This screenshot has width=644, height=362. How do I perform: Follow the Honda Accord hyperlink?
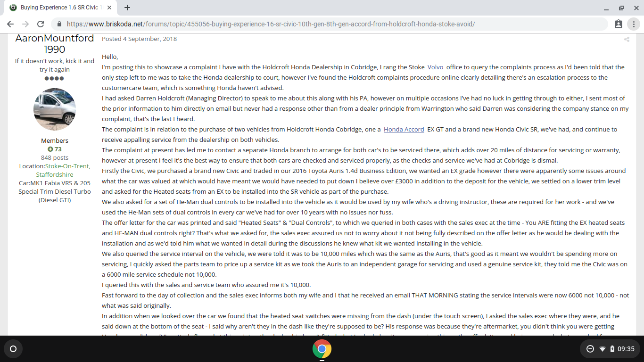(x=404, y=129)
